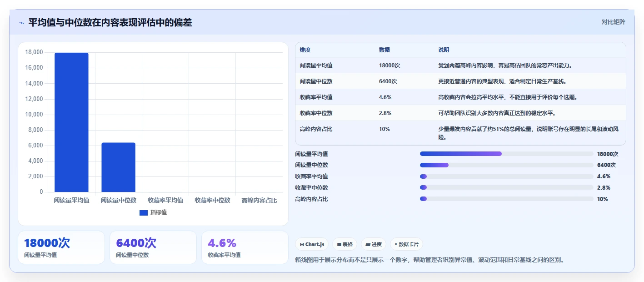Click the 18,000 y-axis tick label

(34, 52)
